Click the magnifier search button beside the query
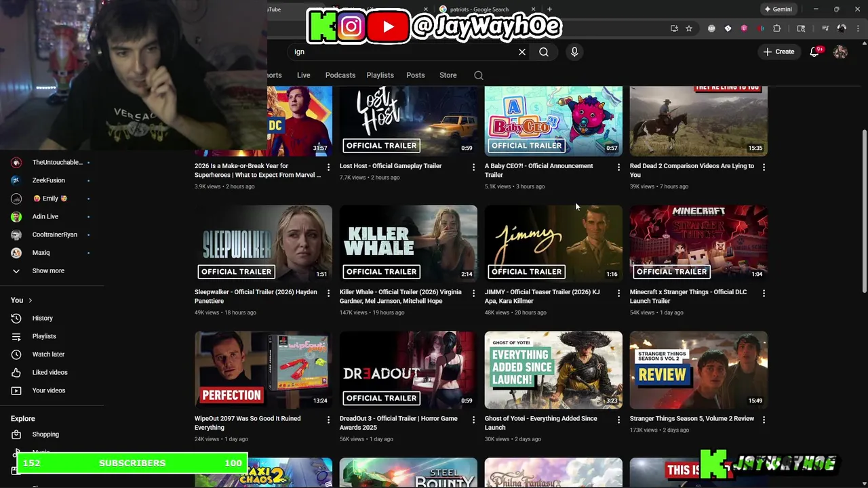Image resolution: width=868 pixels, height=488 pixels. [x=544, y=52]
